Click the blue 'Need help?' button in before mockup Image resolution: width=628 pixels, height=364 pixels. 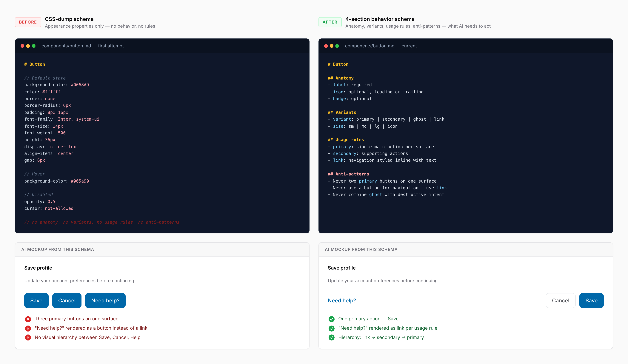click(x=105, y=301)
